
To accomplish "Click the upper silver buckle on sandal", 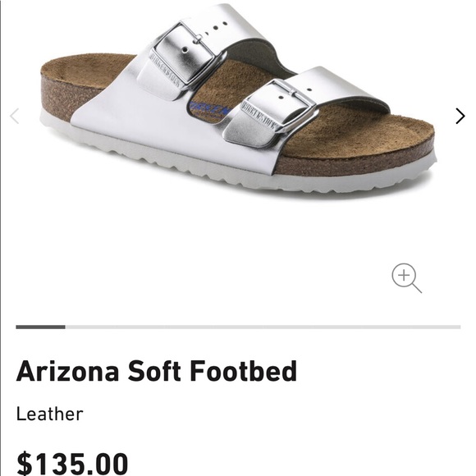I will click(186, 50).
